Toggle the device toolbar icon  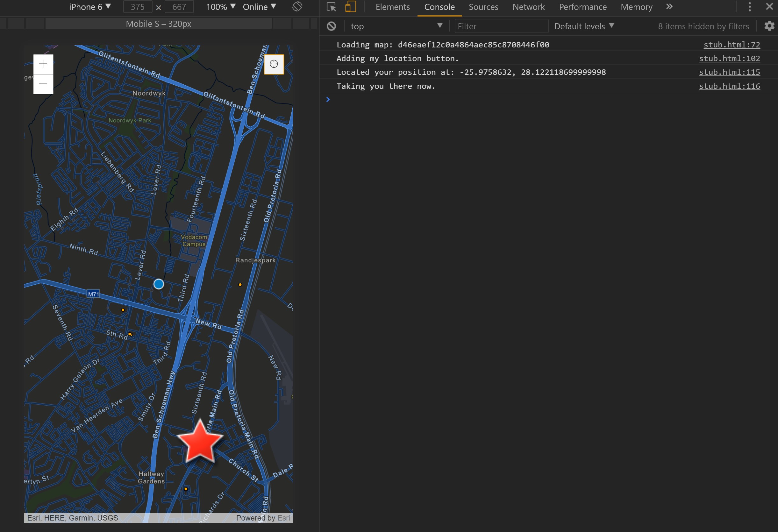(350, 7)
